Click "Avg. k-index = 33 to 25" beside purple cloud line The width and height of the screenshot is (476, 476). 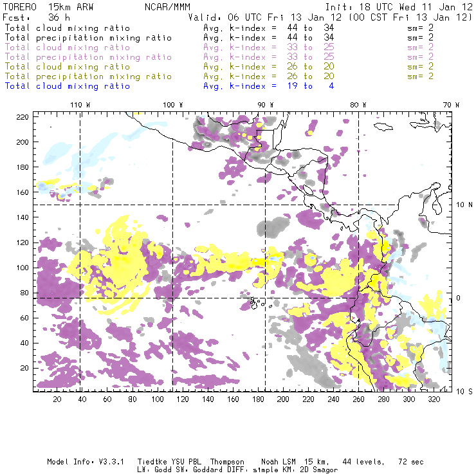[x=269, y=48]
